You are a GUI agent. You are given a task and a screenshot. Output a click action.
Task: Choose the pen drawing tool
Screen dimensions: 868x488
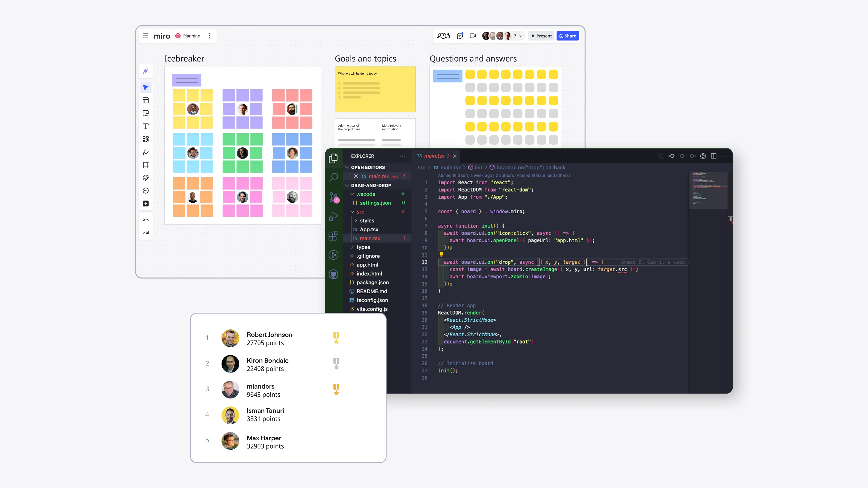pos(146,152)
